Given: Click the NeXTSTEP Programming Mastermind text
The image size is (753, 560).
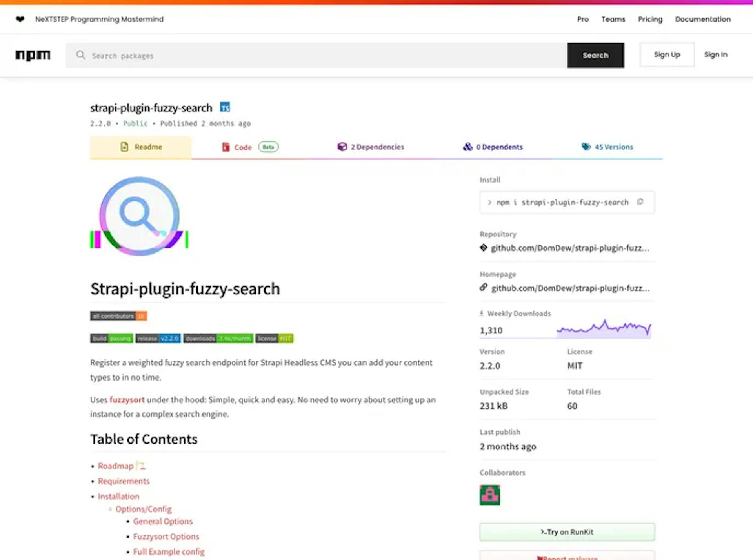Looking at the screenshot, I should pyautogui.click(x=99, y=19).
